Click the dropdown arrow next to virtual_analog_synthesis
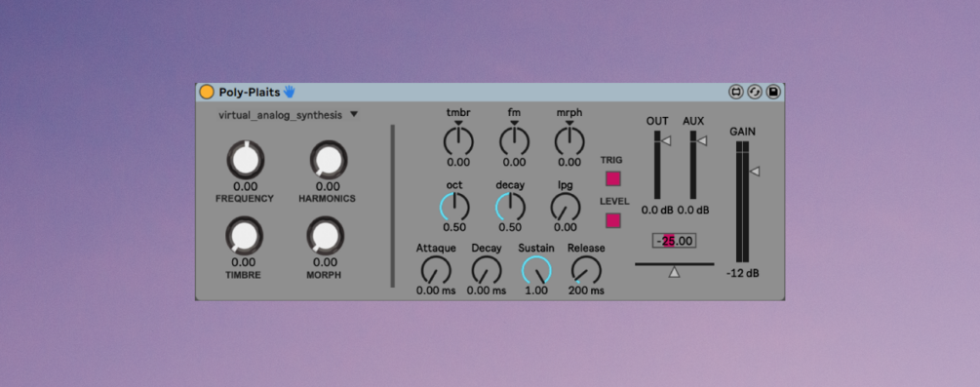Viewport: 980px width, 387px height. pyautogui.click(x=354, y=115)
